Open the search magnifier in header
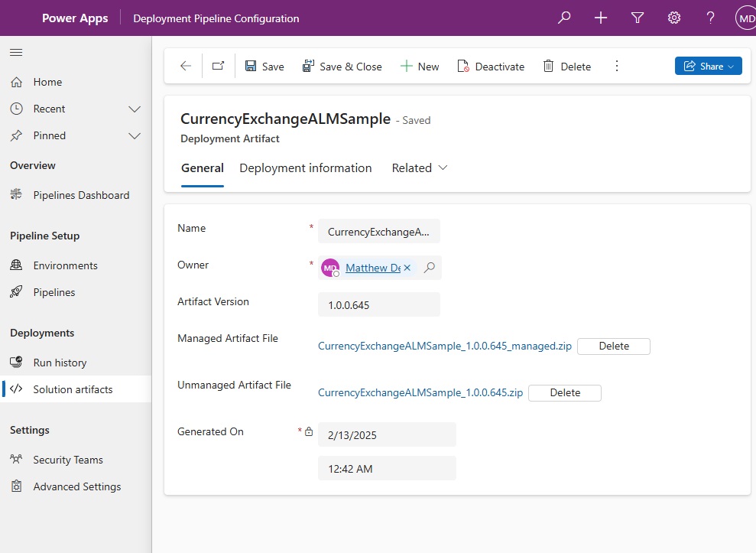The image size is (756, 553). click(x=564, y=18)
